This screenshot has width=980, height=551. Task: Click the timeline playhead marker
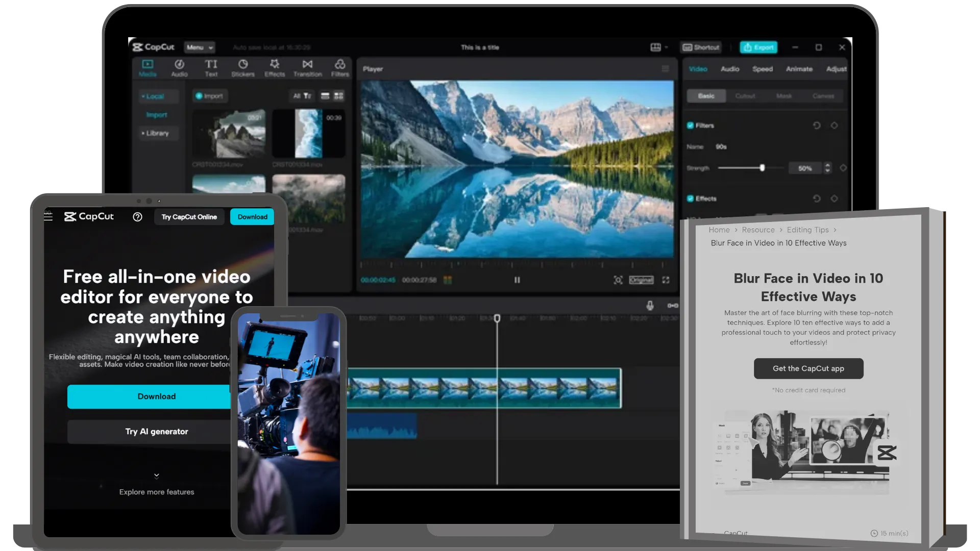coord(497,318)
